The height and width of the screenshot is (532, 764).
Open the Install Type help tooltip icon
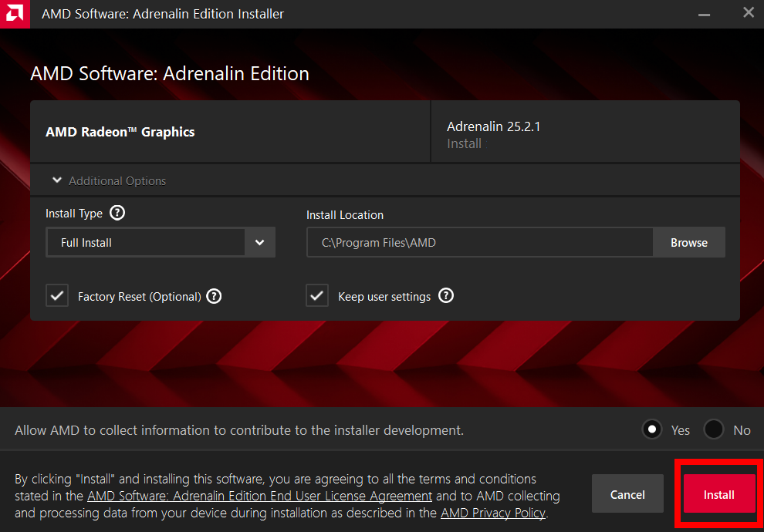(x=117, y=213)
